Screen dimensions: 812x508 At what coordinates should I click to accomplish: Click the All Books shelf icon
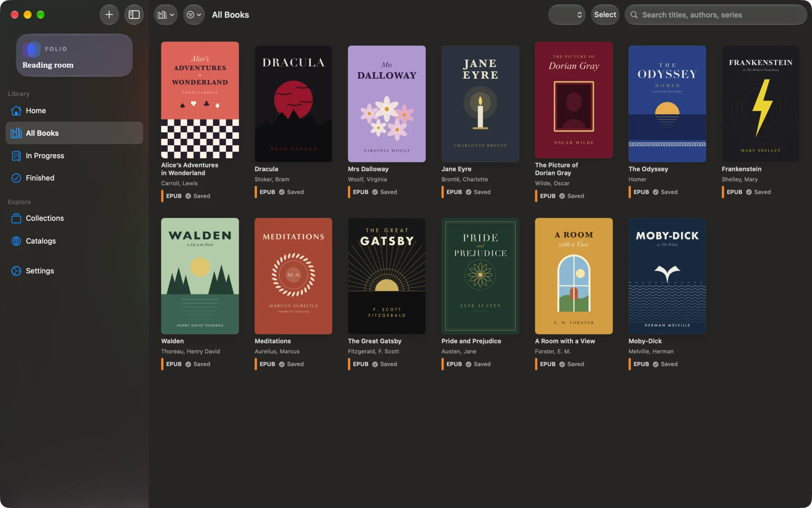(x=16, y=133)
